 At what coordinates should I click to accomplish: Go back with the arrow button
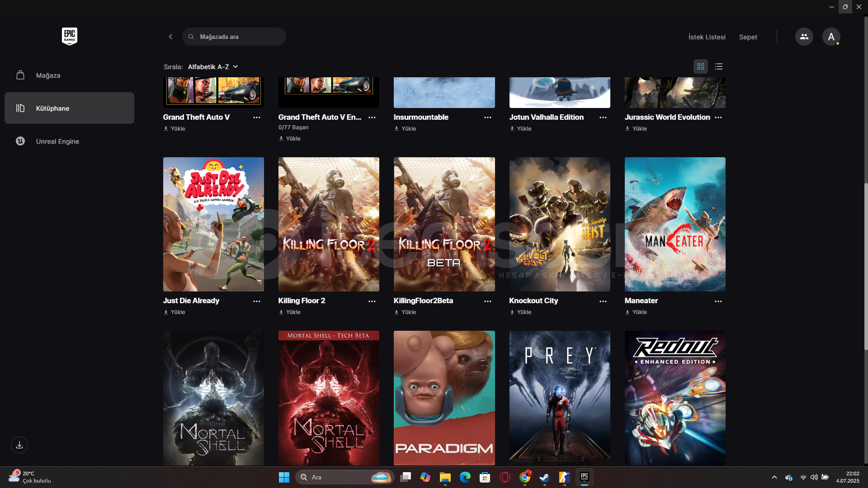(170, 37)
